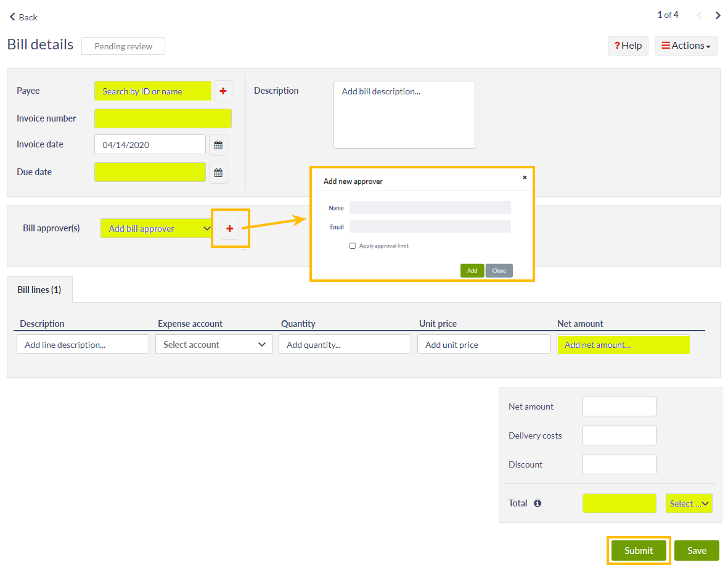Click the Expense account column header
The width and height of the screenshot is (728, 565).
pos(190,323)
